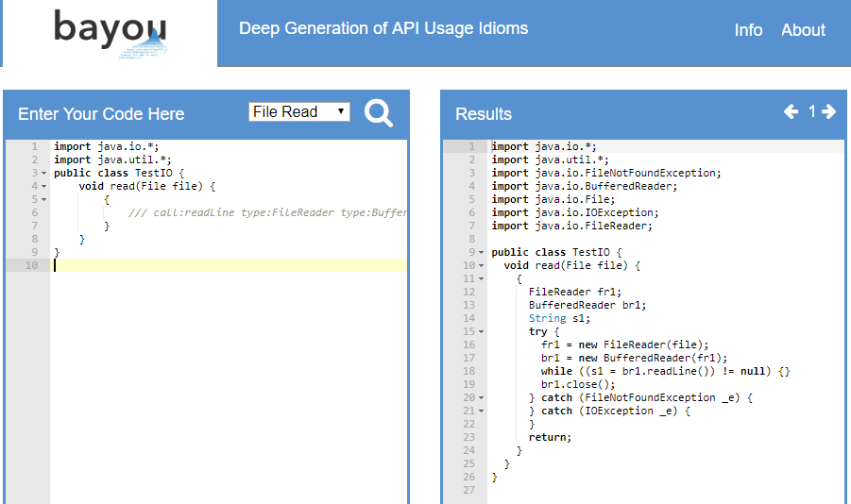Fold the IOException catch at line 21
The width and height of the screenshot is (851, 504).
[481, 412]
